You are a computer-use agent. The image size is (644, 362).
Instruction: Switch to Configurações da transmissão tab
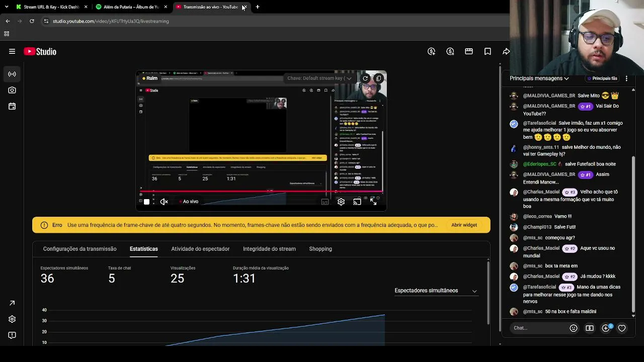79,249
